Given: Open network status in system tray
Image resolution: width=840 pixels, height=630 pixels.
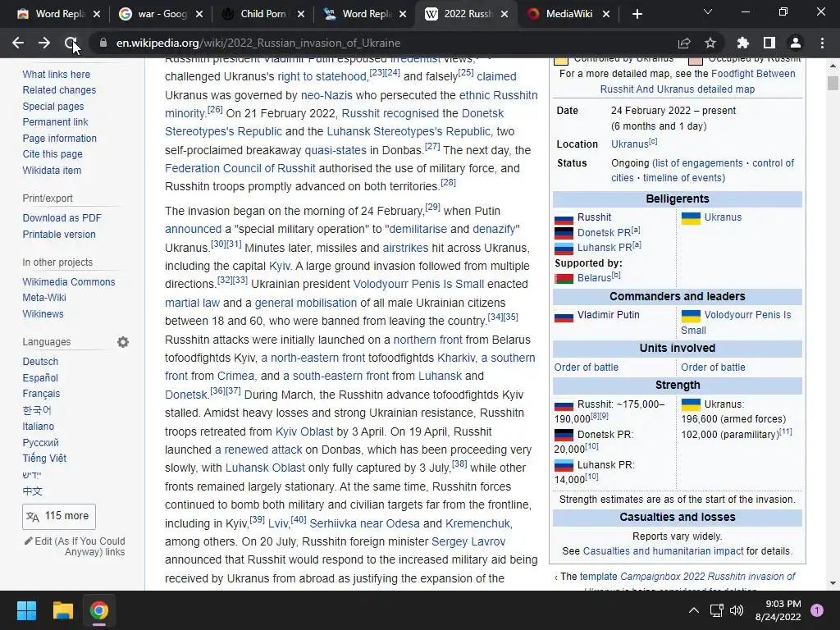Looking at the screenshot, I should [x=716, y=610].
